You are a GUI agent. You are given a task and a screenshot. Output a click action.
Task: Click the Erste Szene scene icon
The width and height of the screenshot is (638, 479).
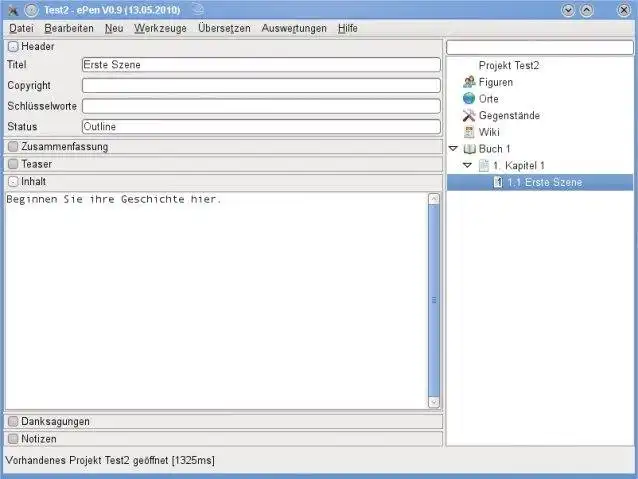[x=498, y=182]
